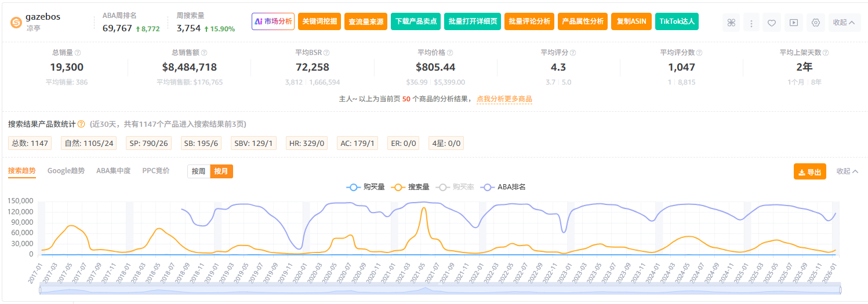868x304 pixels.
Task: Toggle the 购买量 series in chart legend
Action: pos(366,187)
